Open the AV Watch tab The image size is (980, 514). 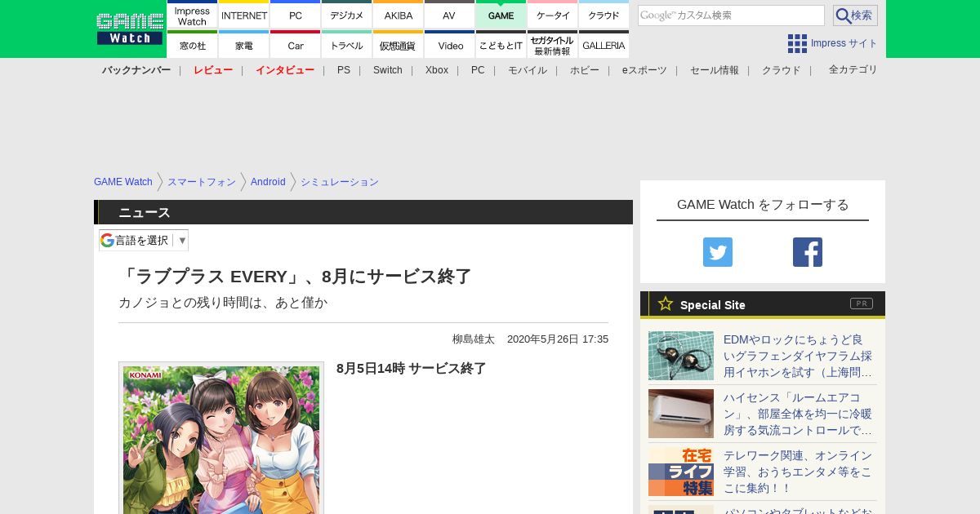pos(450,15)
